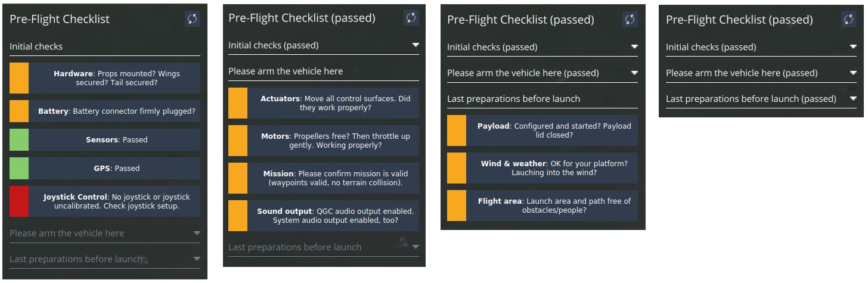Toggle the Mission valid confirmation check
Viewport: 868px width, 283px height.
pos(324,178)
